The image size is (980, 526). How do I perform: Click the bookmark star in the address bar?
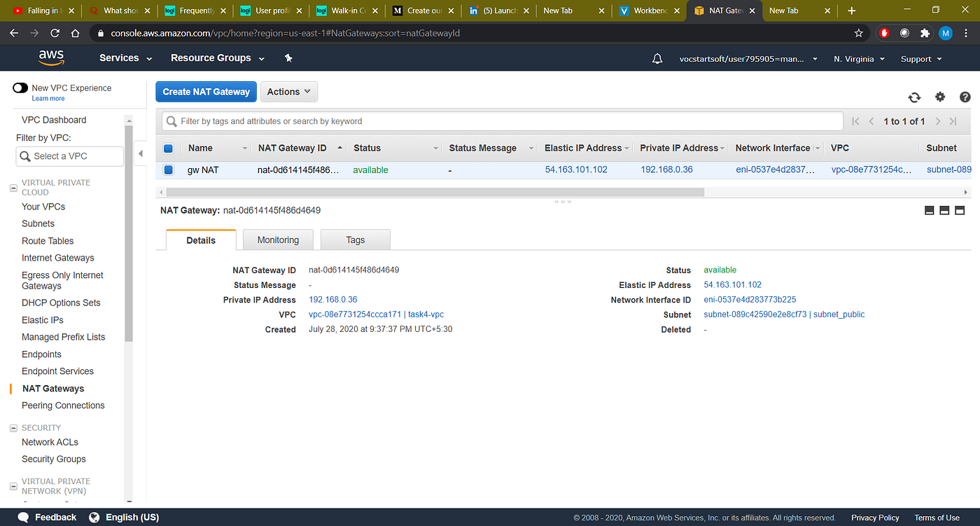859,33
